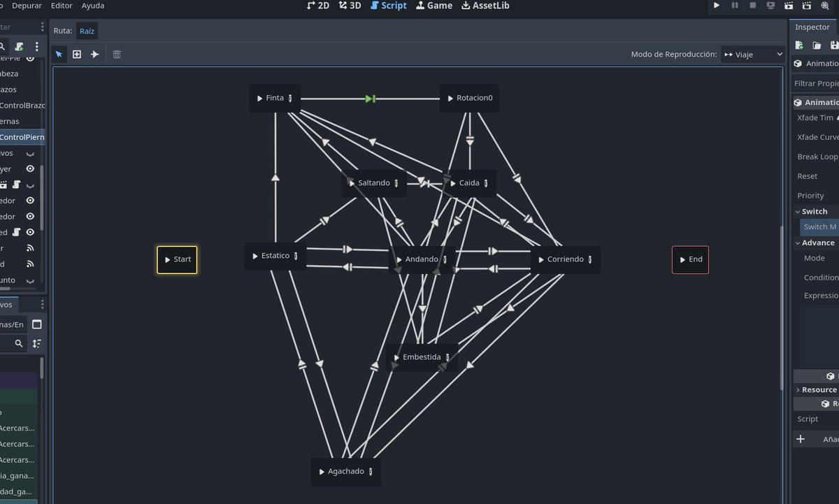Focus the Filtrar Propiedades search field
This screenshot has height=504, width=839.
815,83
